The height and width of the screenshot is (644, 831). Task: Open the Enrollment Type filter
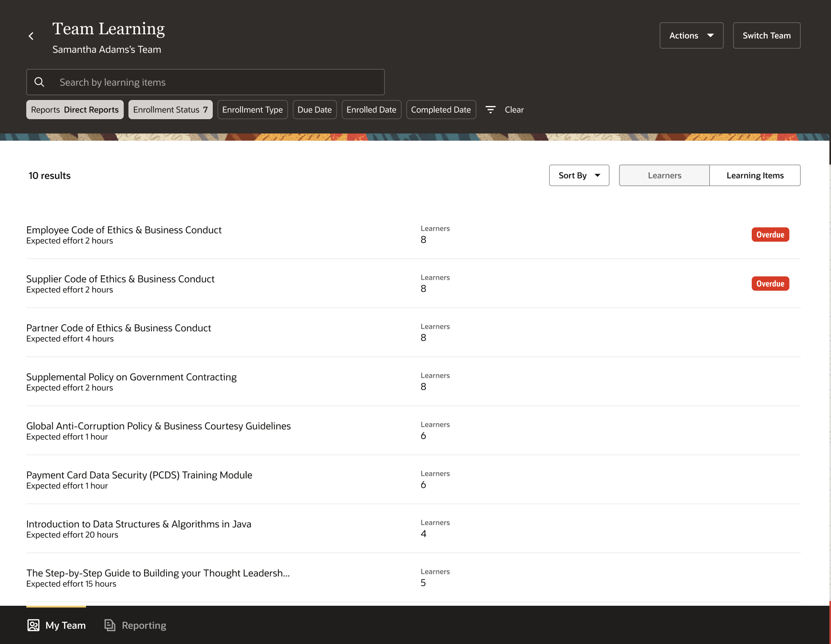(x=252, y=110)
